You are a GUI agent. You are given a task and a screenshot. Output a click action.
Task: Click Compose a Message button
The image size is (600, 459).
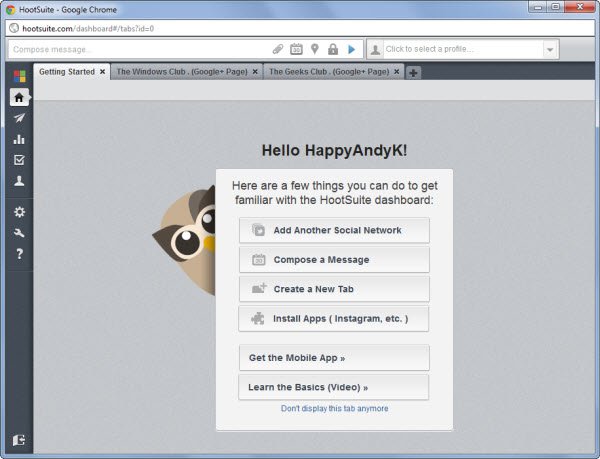pos(334,260)
